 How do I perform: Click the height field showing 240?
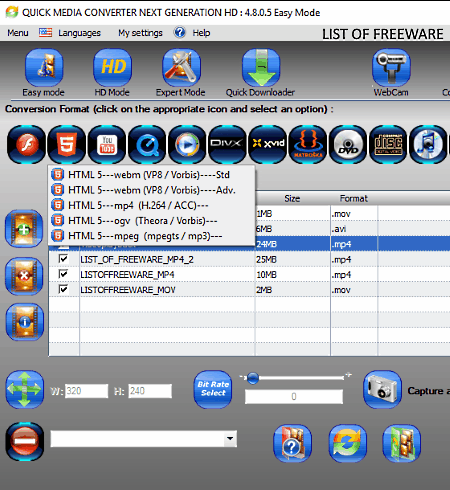coord(150,391)
